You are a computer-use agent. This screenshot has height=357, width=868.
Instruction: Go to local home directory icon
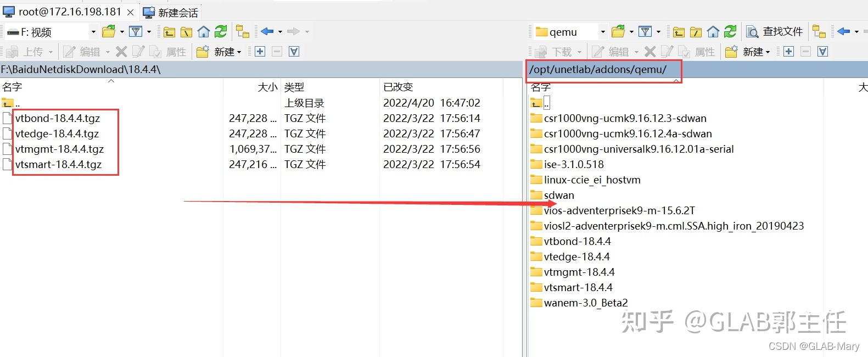(204, 32)
